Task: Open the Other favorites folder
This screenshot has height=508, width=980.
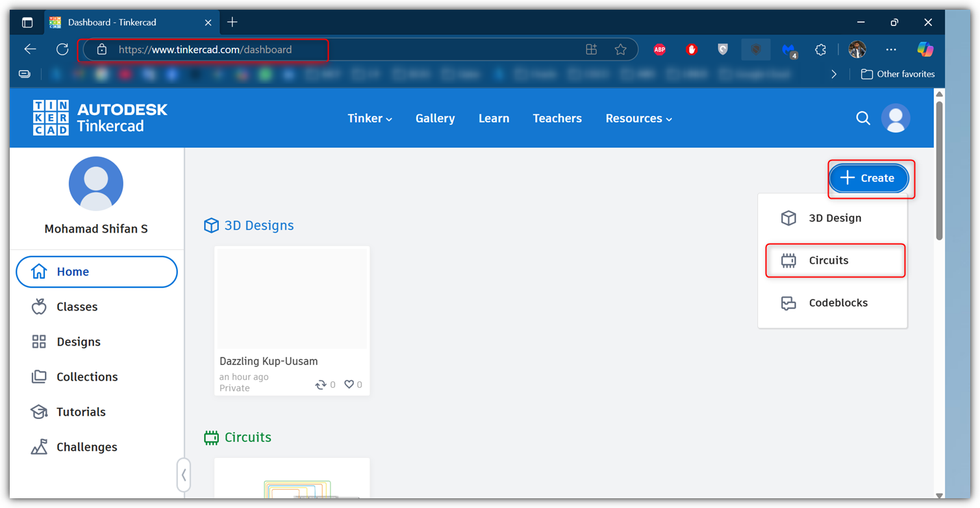Action: coord(898,74)
